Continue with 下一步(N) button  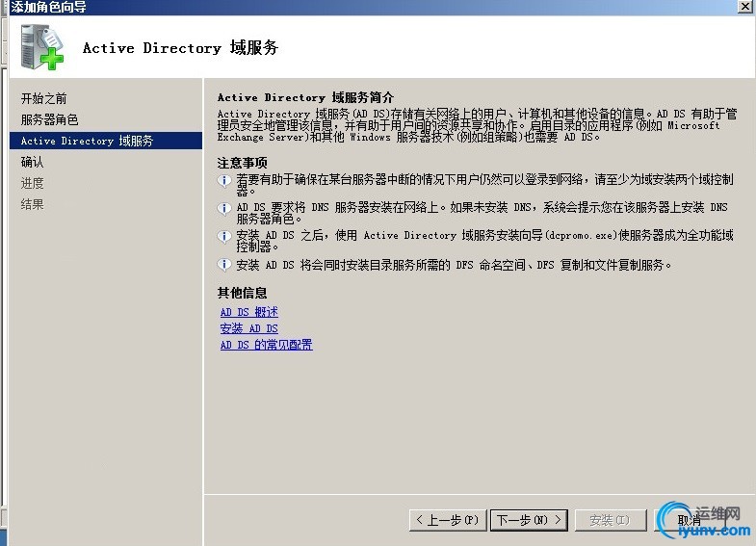[x=529, y=520]
